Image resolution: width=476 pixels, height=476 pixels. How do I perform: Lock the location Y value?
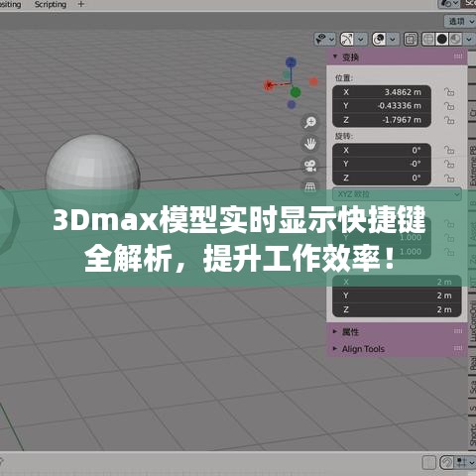tap(449, 106)
